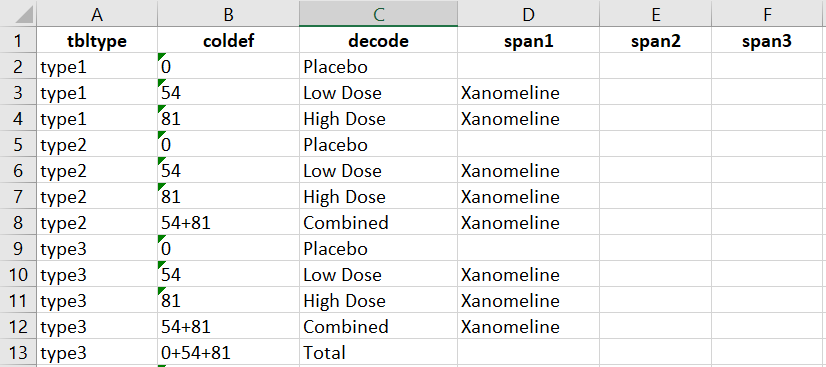This screenshot has height=367, width=826.
Task: Select the Combined cell in row 12
Action: (x=378, y=326)
